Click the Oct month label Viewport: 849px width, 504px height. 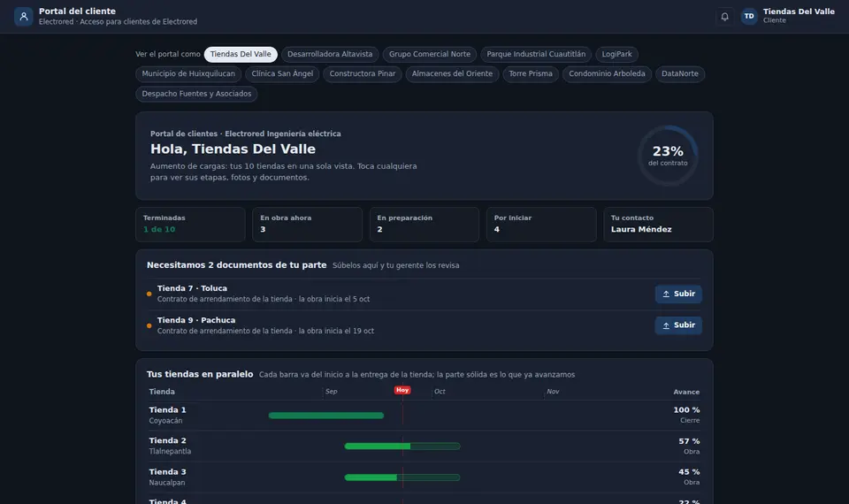coord(440,392)
